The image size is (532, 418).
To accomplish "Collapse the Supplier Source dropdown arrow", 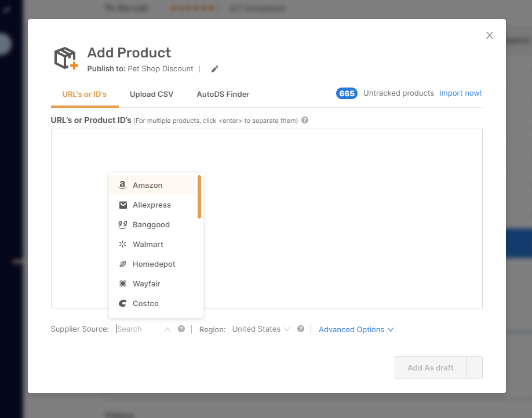I will point(167,329).
